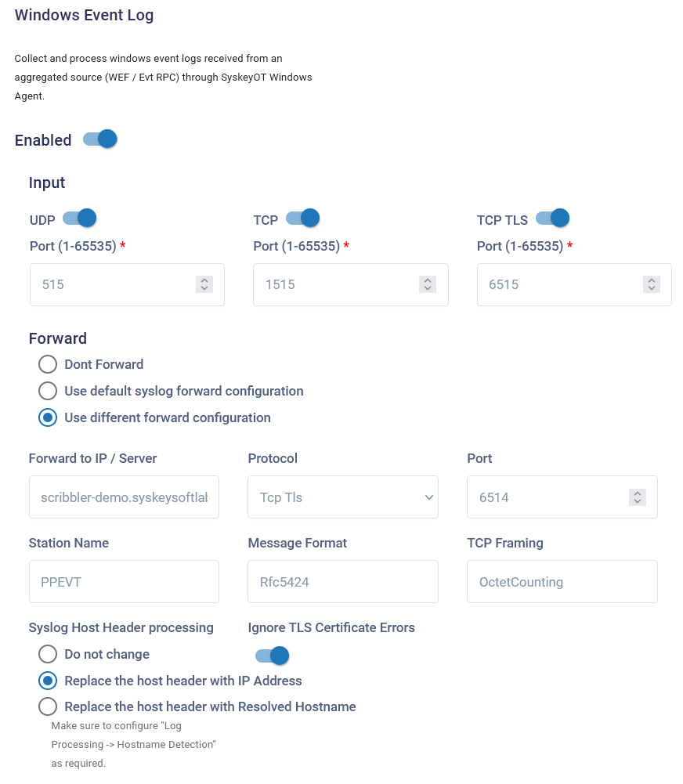683x784 pixels.
Task: Focus the Station Name field containing PPEVT
Action: click(x=124, y=582)
